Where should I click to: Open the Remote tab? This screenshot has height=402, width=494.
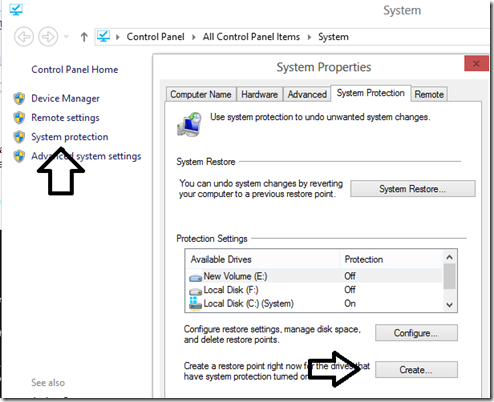[x=429, y=94]
